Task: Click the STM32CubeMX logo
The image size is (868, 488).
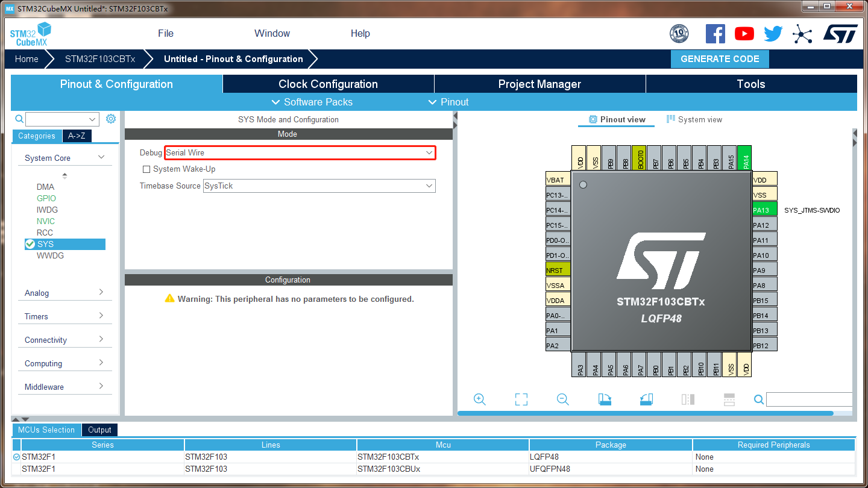Action: tap(31, 34)
